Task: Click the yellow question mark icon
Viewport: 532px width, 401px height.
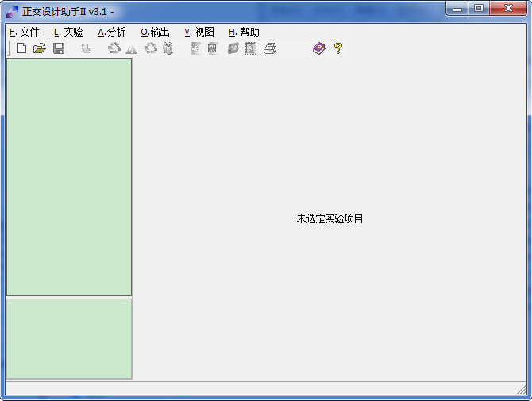Action: click(x=338, y=48)
